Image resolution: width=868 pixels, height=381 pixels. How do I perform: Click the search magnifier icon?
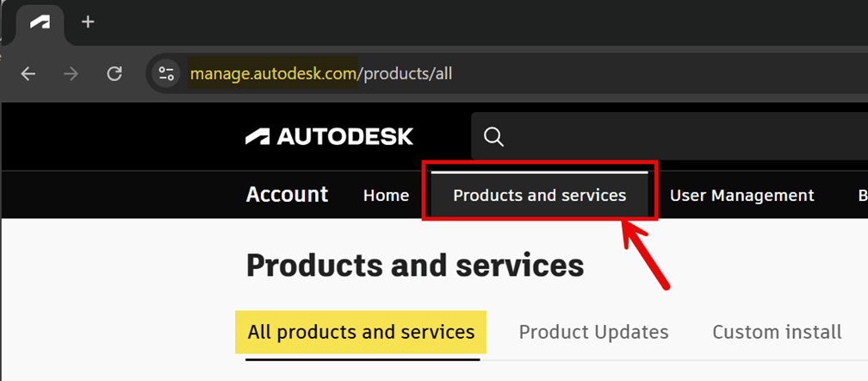point(493,136)
